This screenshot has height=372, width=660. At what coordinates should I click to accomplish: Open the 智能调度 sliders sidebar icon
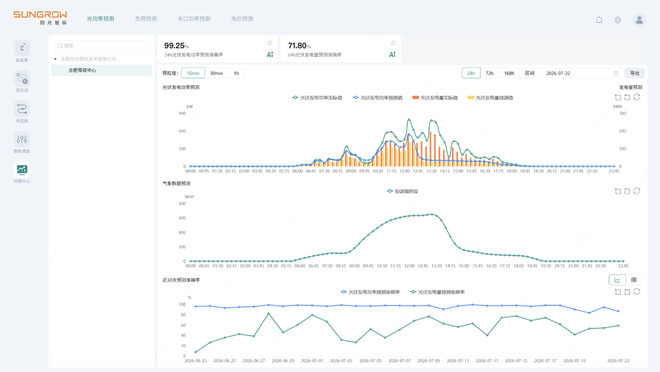click(22, 139)
